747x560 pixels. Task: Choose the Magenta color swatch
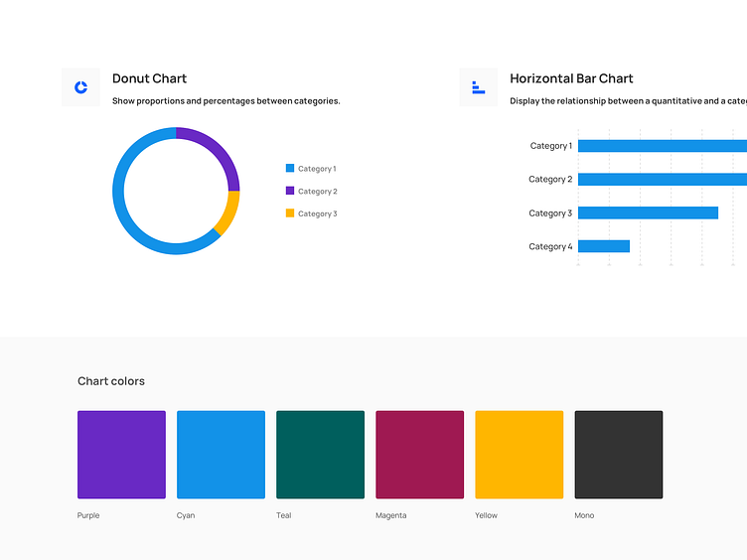coord(419,455)
